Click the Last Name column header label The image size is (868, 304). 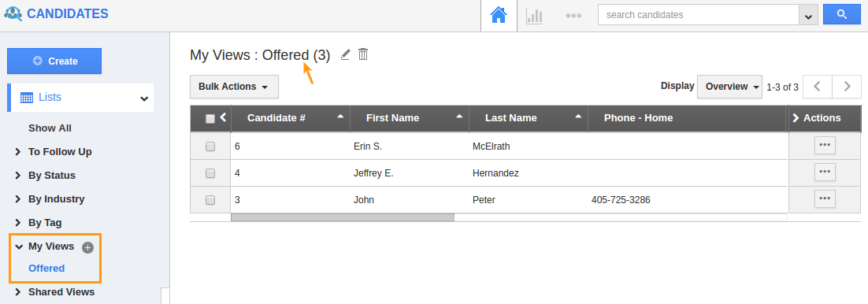point(511,118)
